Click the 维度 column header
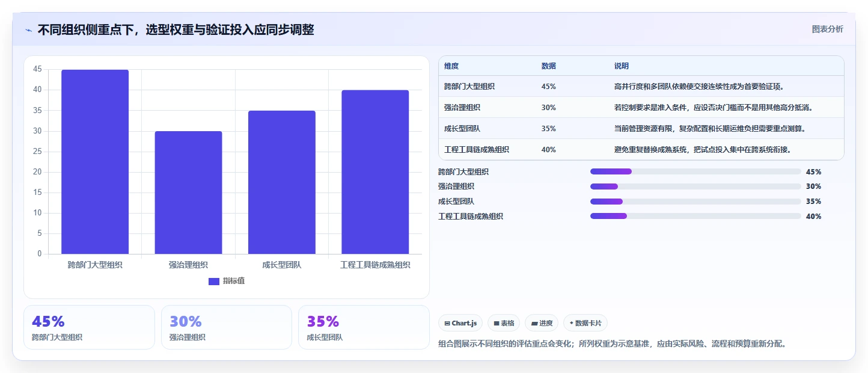 tap(451, 66)
